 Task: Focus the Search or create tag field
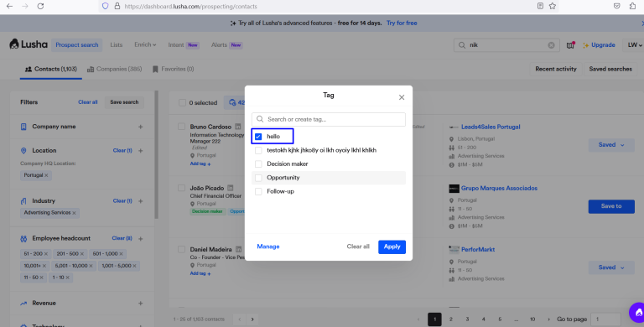329,119
